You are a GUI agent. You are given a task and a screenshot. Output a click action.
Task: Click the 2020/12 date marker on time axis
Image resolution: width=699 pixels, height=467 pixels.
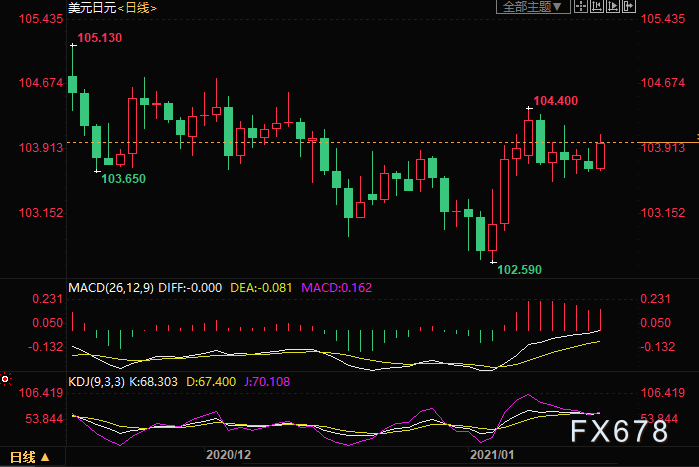[226, 455]
